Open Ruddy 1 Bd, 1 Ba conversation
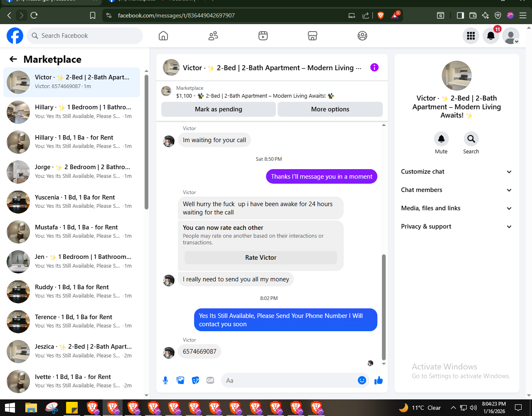This screenshot has width=532, height=416. [x=71, y=291]
